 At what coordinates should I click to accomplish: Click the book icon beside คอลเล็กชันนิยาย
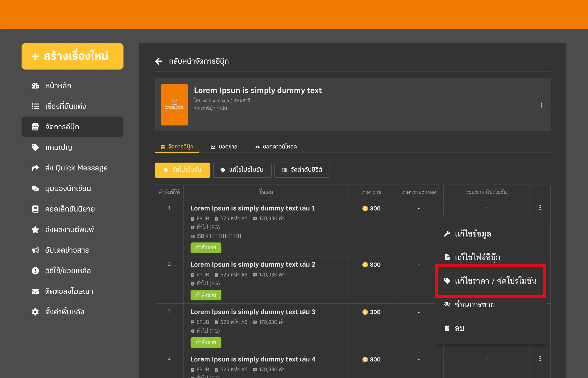(35, 209)
